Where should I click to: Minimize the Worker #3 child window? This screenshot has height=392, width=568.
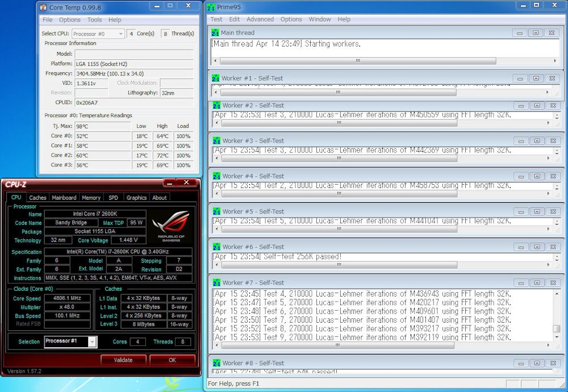click(x=521, y=140)
